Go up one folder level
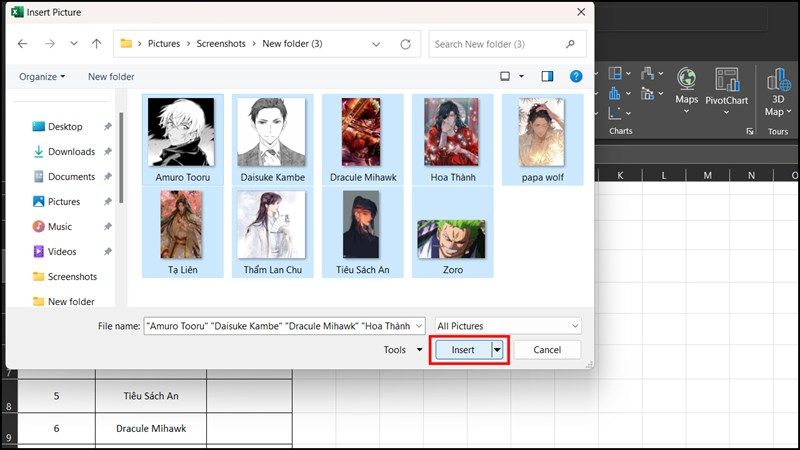 point(96,44)
